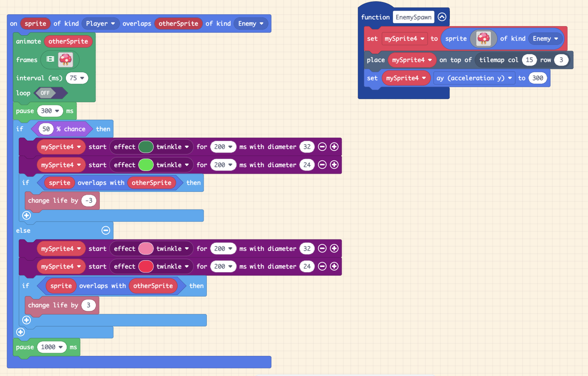This screenshot has width=588, height=376.
Task: Add else with plus under change life by 3
Action: (x=26, y=320)
